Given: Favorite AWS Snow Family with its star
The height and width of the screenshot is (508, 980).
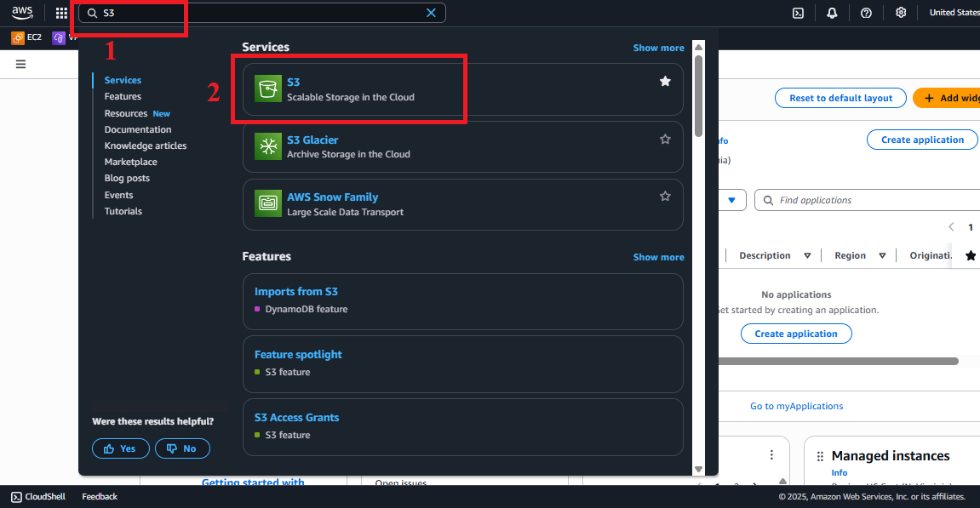Looking at the screenshot, I should pyautogui.click(x=665, y=197).
